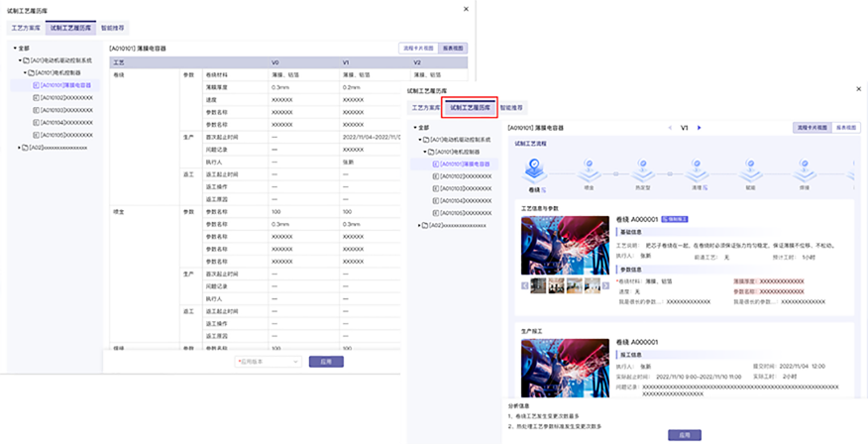Viewport: 868px width, 444px height.
Task: Switch to 报表视图 in the front dialog
Action: (845, 128)
